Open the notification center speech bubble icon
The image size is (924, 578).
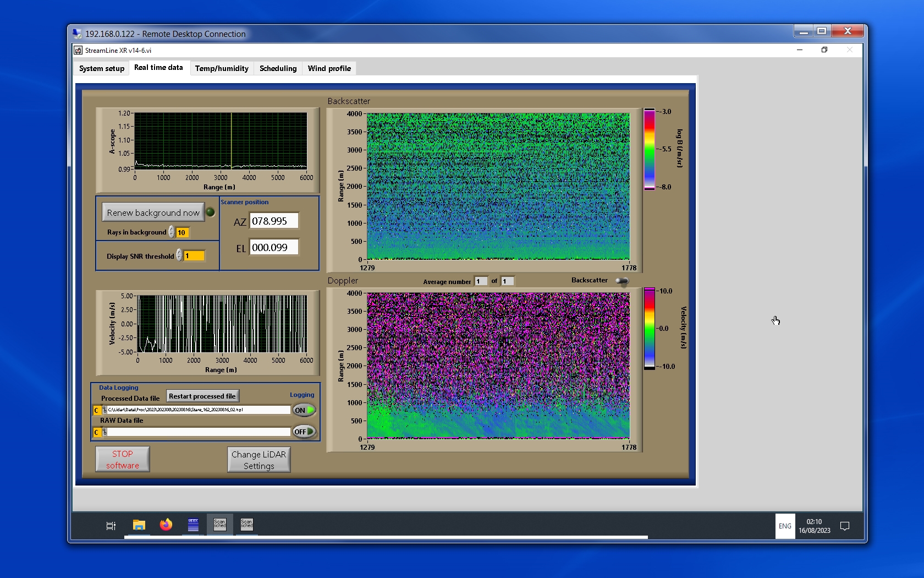click(845, 526)
